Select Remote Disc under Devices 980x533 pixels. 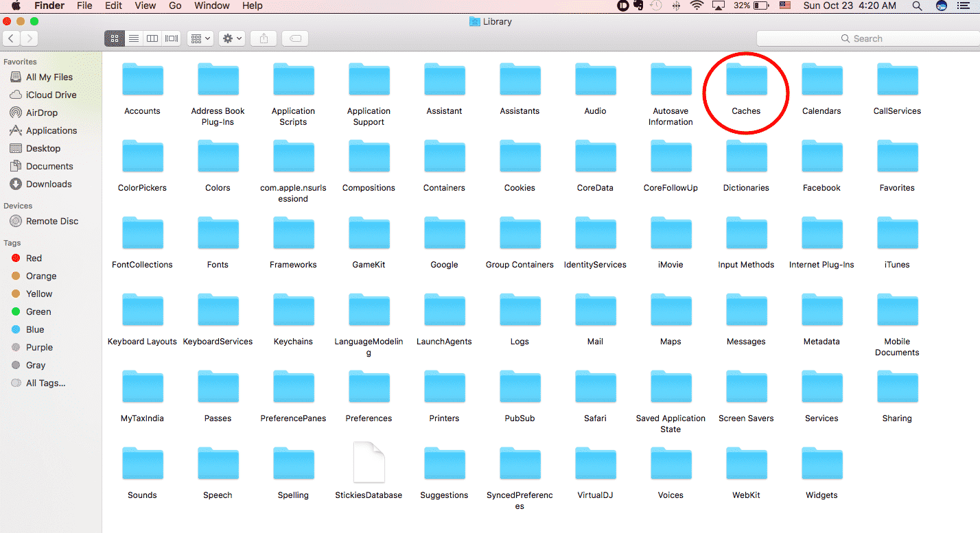tap(51, 221)
